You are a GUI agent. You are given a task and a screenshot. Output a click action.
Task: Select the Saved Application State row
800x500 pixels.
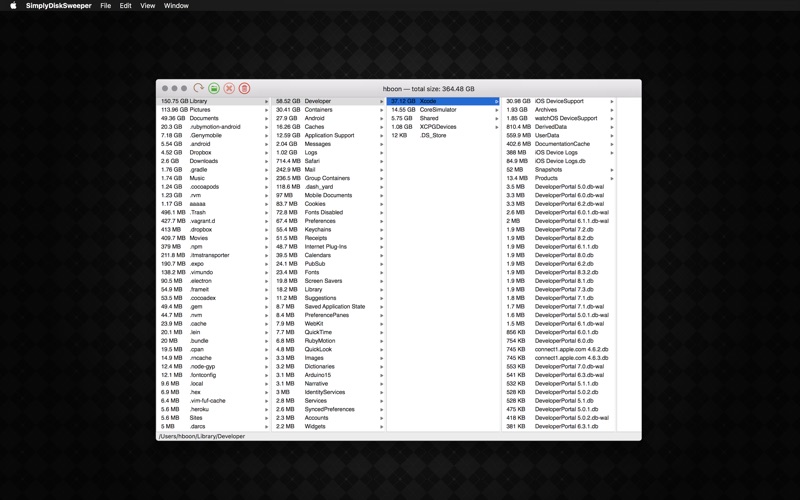tap(329, 307)
